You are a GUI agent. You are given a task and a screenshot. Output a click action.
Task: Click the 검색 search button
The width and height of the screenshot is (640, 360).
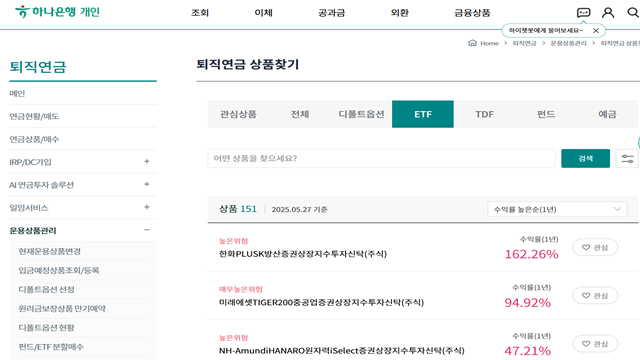(586, 158)
